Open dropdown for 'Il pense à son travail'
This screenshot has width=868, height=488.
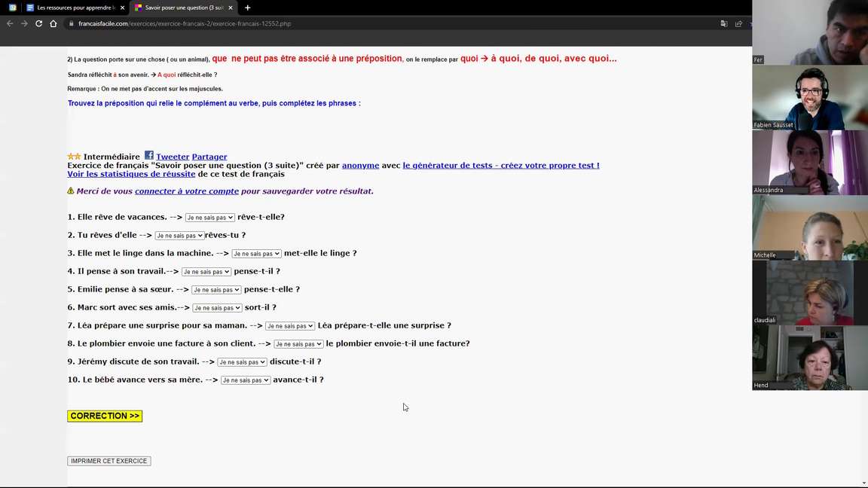(x=206, y=272)
